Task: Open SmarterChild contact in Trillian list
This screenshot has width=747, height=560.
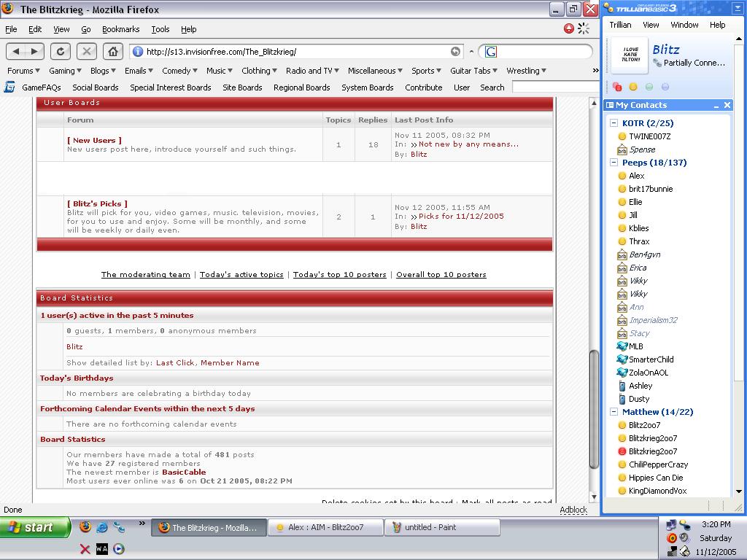Action: click(x=651, y=359)
